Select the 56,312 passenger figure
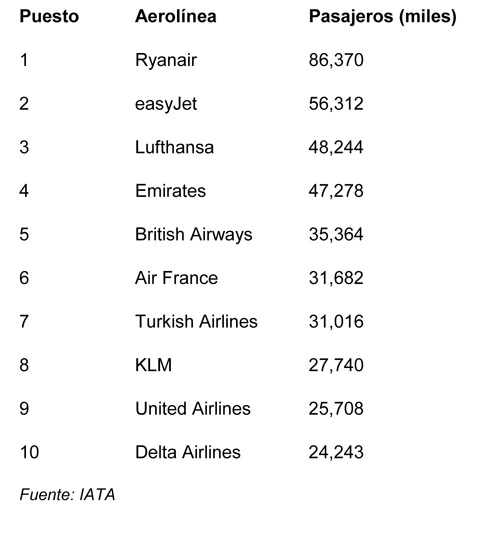 (x=336, y=104)
